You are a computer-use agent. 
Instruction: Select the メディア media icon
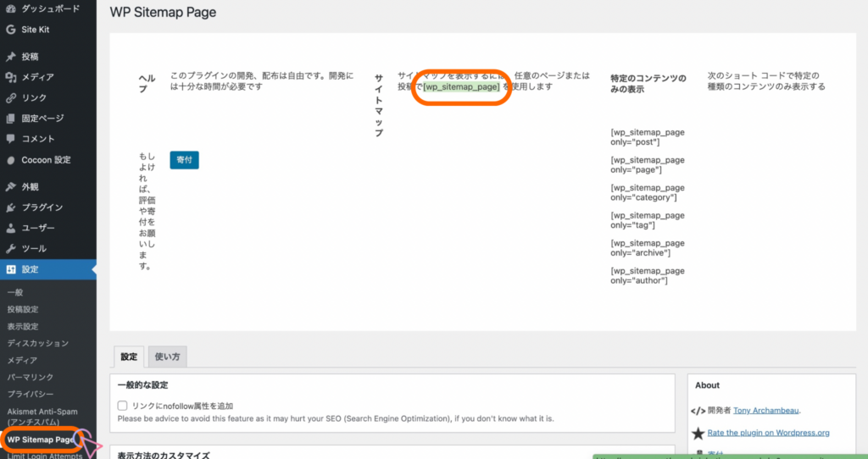pos(10,77)
